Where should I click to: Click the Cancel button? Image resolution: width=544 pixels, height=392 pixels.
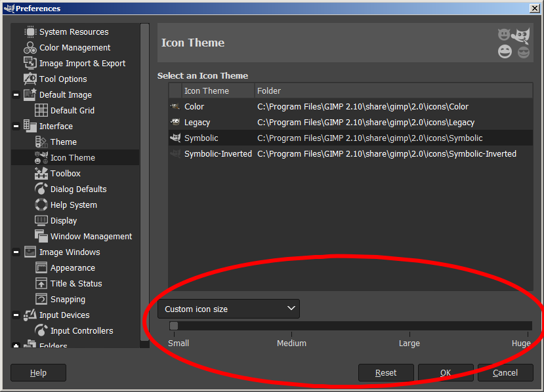tap(505, 372)
